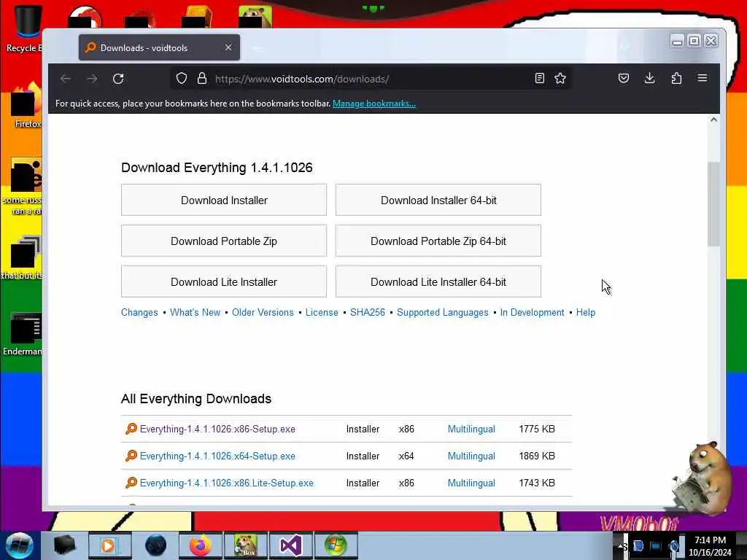Click the 1775 KB size cell
Viewport: 747px width, 560px height.
tap(537, 429)
